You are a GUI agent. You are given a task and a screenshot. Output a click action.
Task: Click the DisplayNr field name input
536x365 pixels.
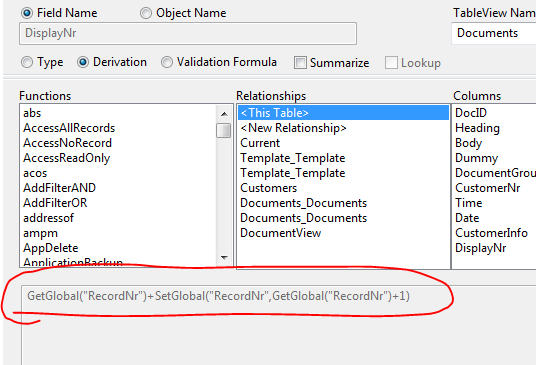188,33
